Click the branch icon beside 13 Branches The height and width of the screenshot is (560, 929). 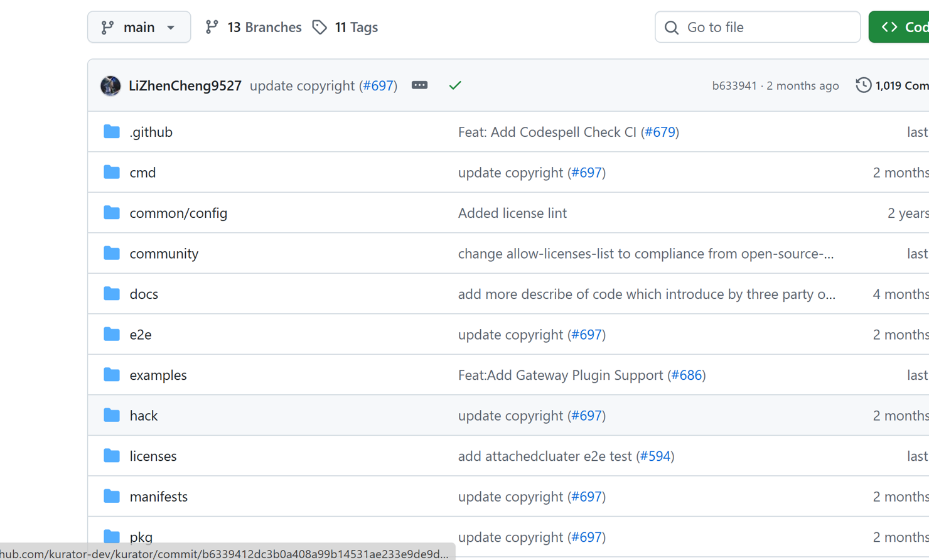[212, 26]
